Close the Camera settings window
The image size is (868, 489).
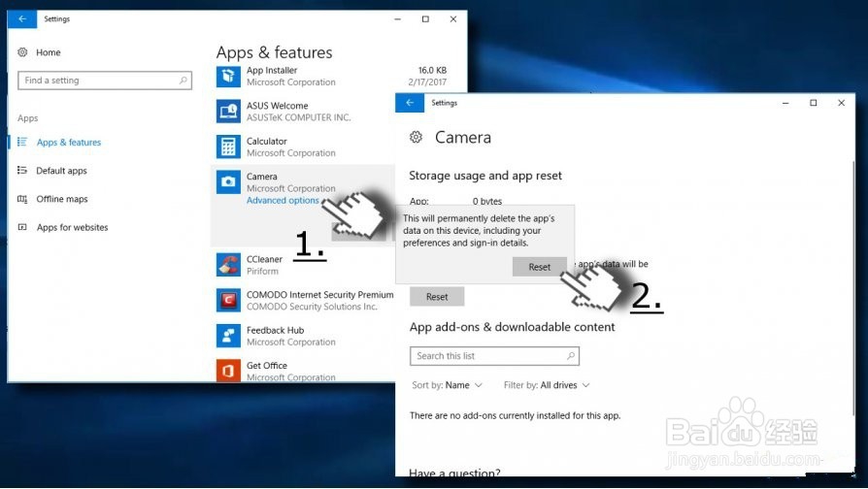841,103
